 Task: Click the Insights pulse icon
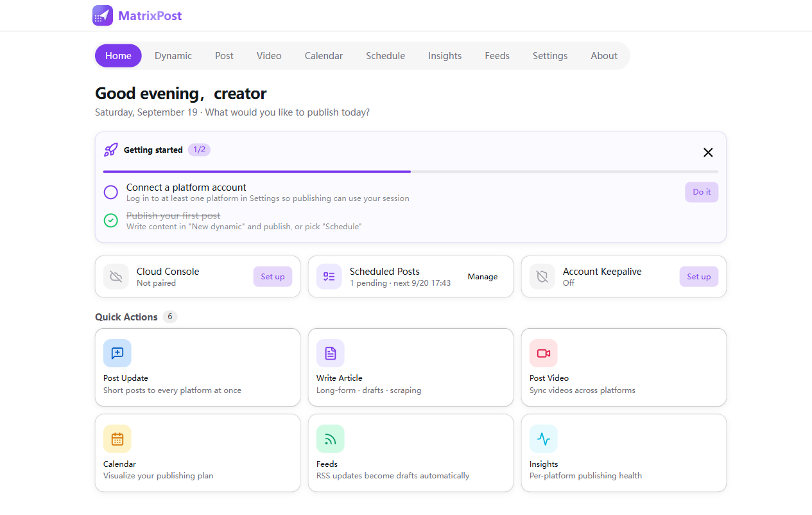click(544, 439)
